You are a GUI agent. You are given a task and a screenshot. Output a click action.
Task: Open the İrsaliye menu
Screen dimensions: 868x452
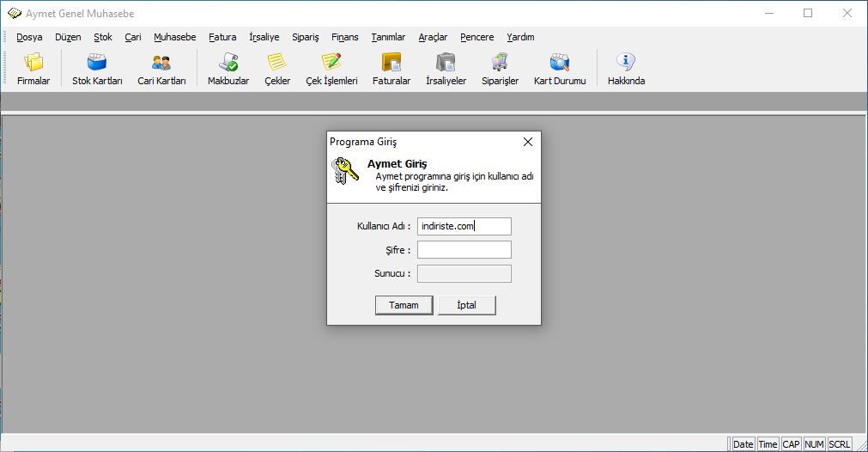click(264, 37)
